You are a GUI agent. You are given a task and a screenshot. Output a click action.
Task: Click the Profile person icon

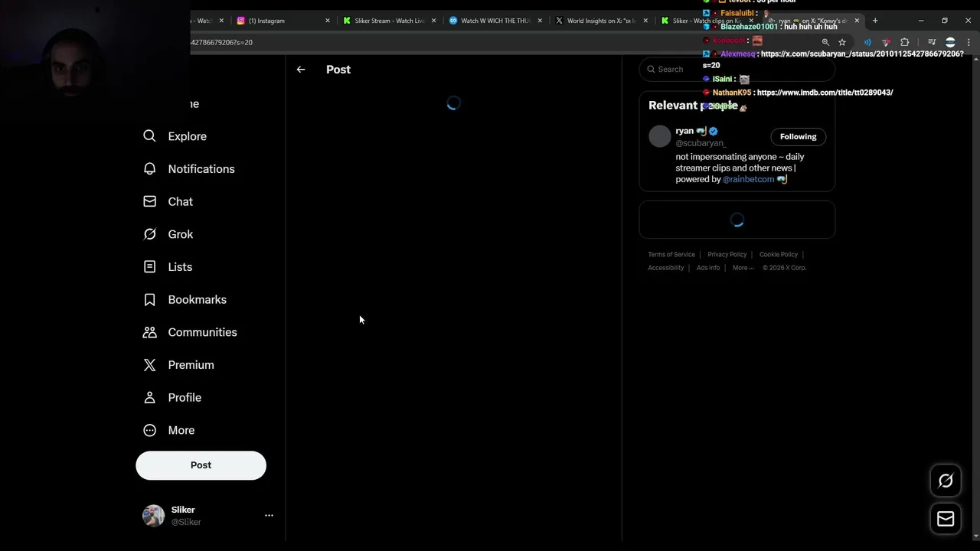click(x=150, y=397)
